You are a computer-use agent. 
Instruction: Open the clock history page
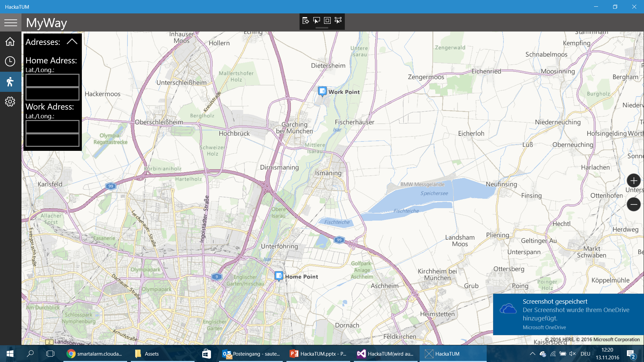tap(10, 61)
